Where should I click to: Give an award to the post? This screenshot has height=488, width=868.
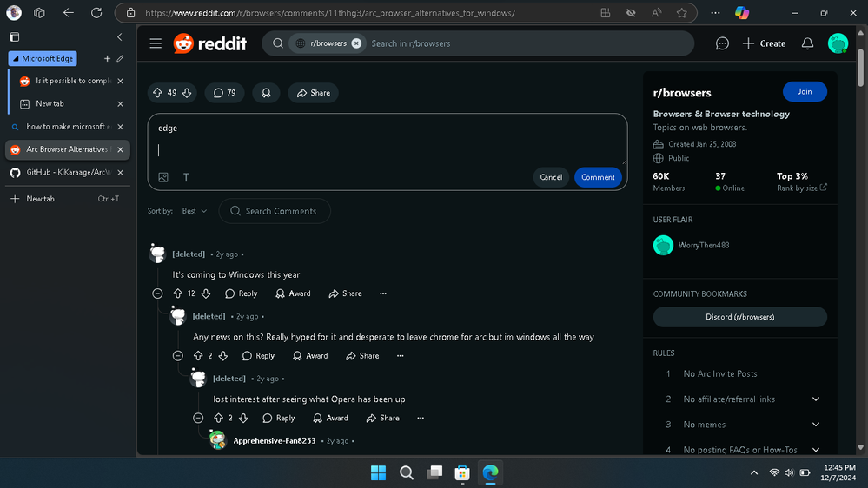266,93
